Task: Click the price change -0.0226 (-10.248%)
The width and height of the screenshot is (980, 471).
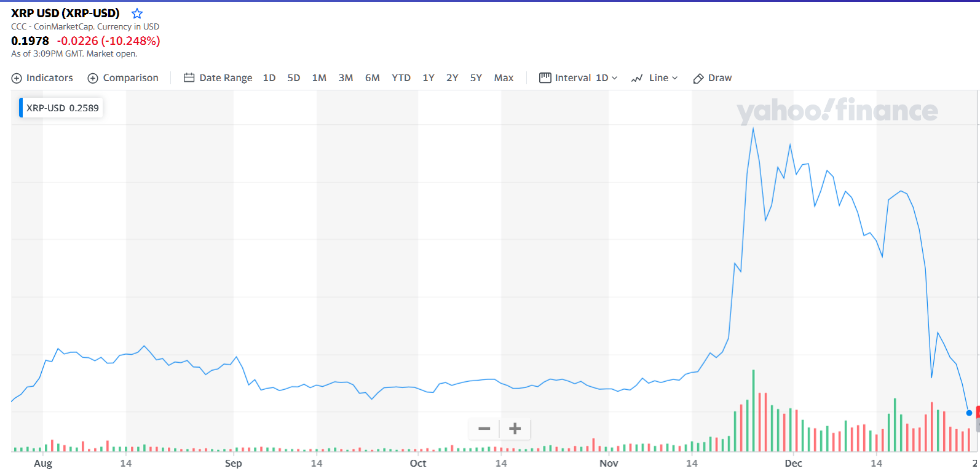Action: (x=108, y=41)
